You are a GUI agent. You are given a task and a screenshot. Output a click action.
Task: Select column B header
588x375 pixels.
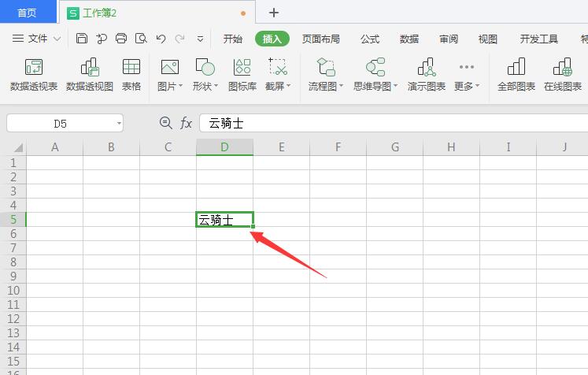111,147
